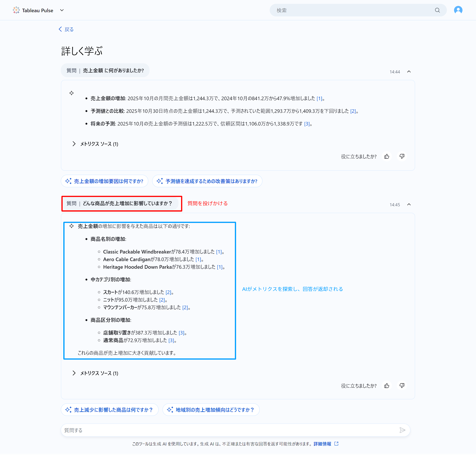This screenshot has width=476, height=455.
Task: Ask 売上金額の増加要因は何ですか? suggestion
Action: 104,181
